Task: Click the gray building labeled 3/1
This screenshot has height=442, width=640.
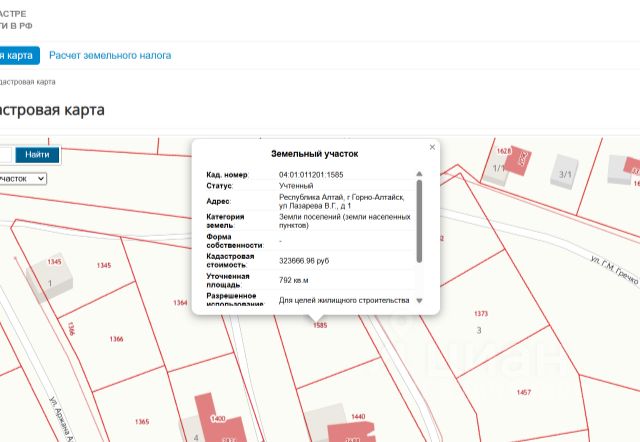Action: pyautogui.click(x=565, y=173)
